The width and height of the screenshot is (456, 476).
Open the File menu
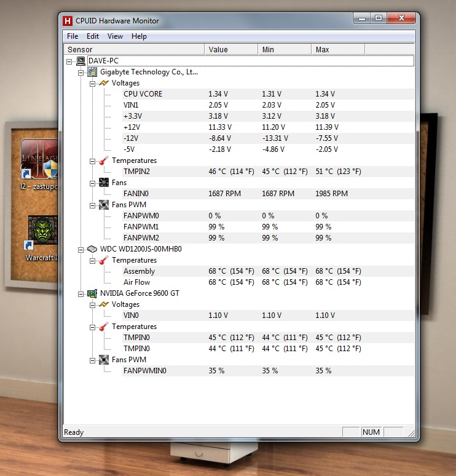coord(73,36)
